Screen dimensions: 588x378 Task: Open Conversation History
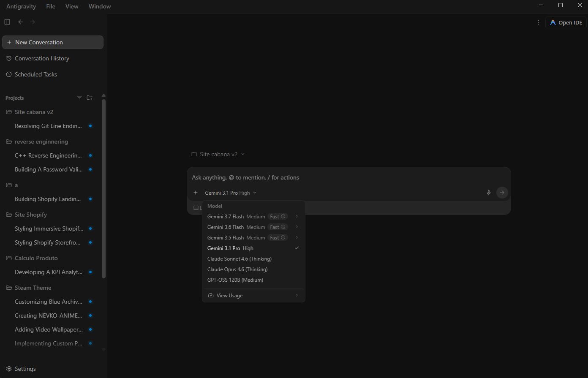click(x=53, y=58)
